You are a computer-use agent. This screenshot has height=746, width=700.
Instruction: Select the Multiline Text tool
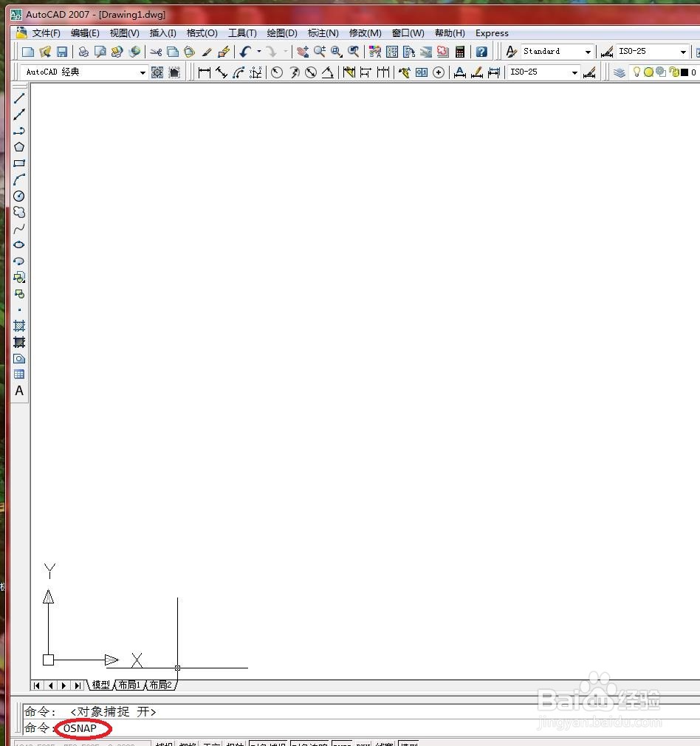pos(19,391)
